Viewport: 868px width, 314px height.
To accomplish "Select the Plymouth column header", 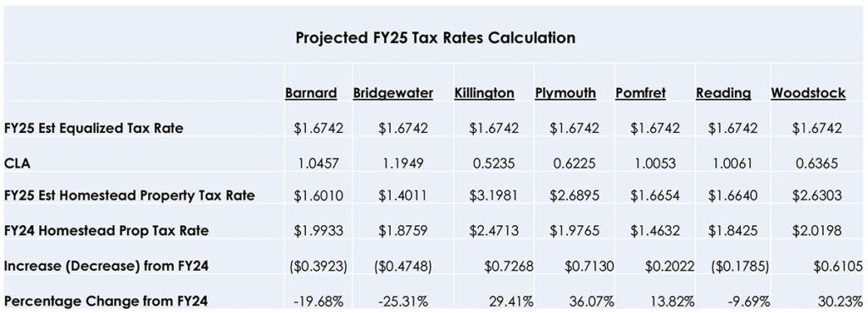I will (565, 93).
